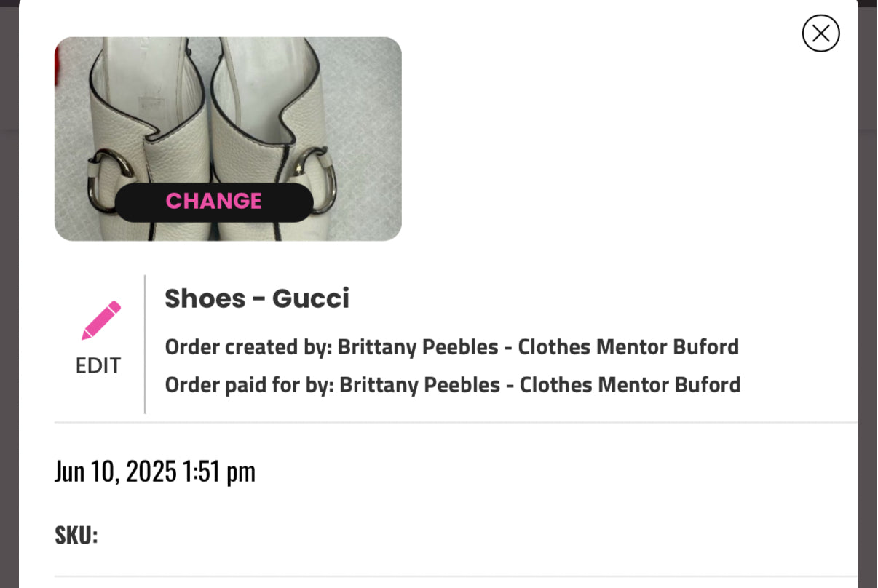
Task: Close the order details dialog
Action: 820,33
